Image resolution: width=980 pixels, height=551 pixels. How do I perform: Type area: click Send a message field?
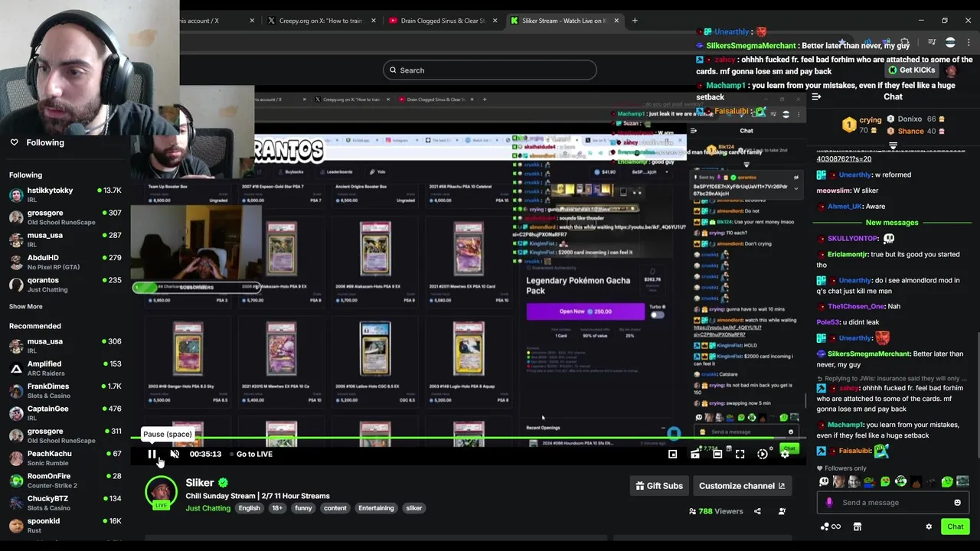tap(892, 503)
